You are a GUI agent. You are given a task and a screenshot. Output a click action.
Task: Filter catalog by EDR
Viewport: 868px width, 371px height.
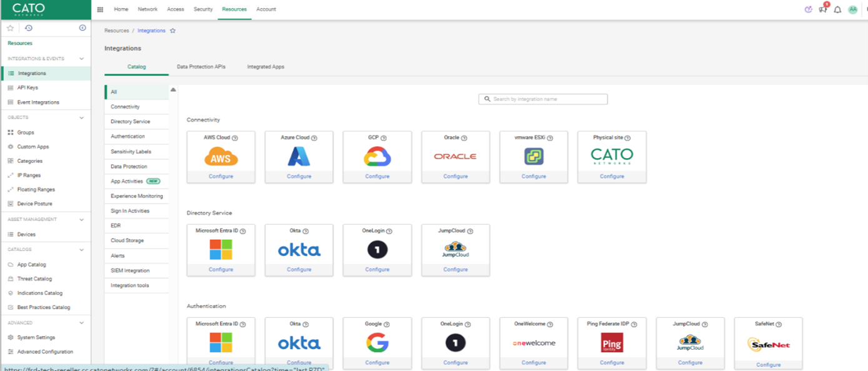pos(136,225)
